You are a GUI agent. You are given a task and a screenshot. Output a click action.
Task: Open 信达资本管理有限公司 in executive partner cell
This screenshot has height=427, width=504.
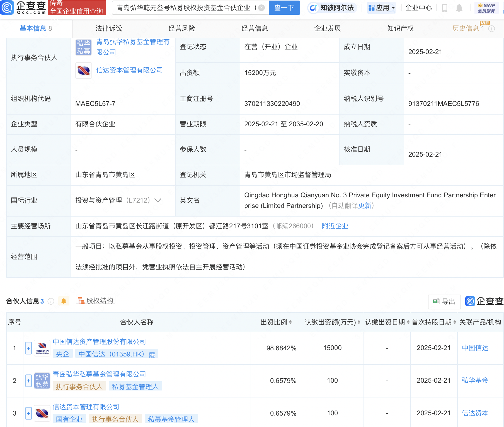130,70
